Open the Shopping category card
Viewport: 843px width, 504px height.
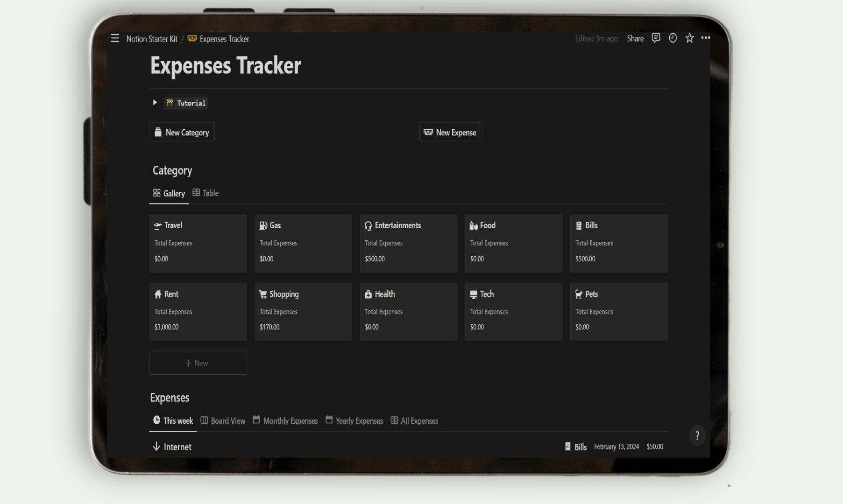pos(303,312)
